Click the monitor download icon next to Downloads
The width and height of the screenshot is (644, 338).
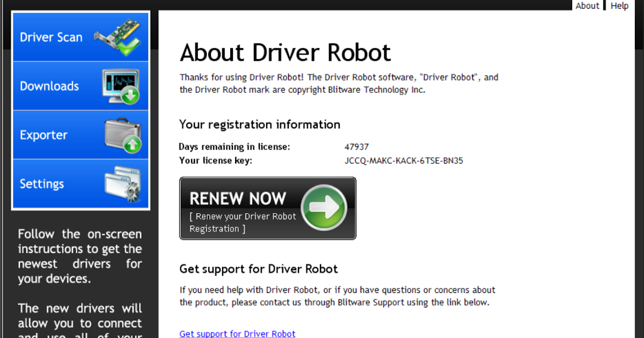pos(121,86)
